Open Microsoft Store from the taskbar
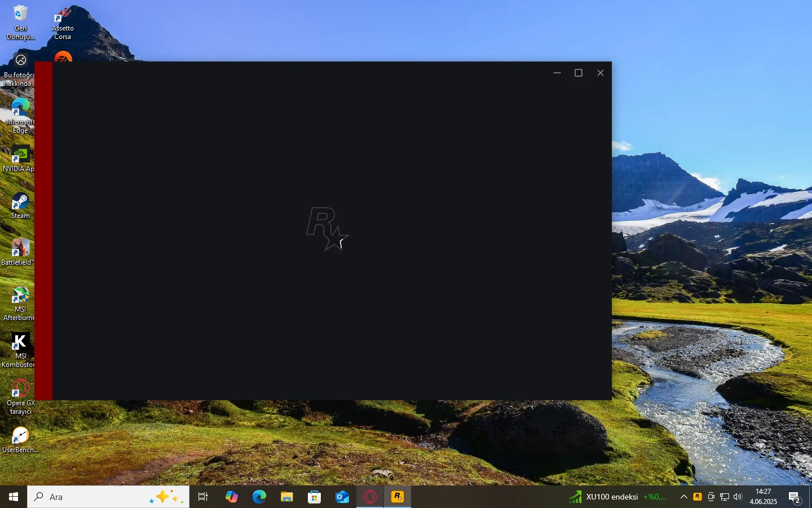Image resolution: width=812 pixels, height=508 pixels. click(314, 497)
